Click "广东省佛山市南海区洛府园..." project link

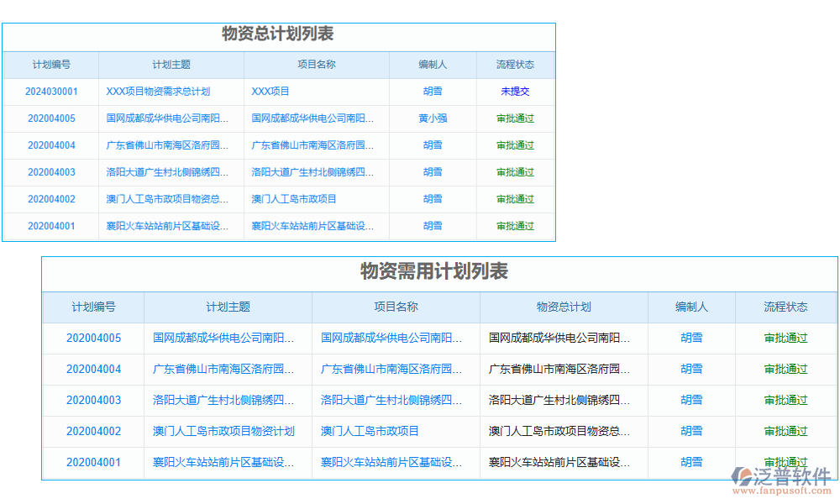pyautogui.click(x=314, y=145)
